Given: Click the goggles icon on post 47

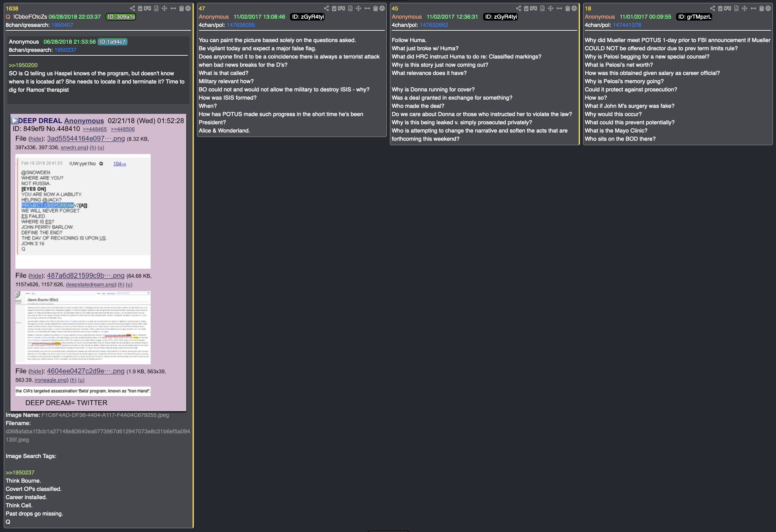Looking at the screenshot, I should (342, 8).
